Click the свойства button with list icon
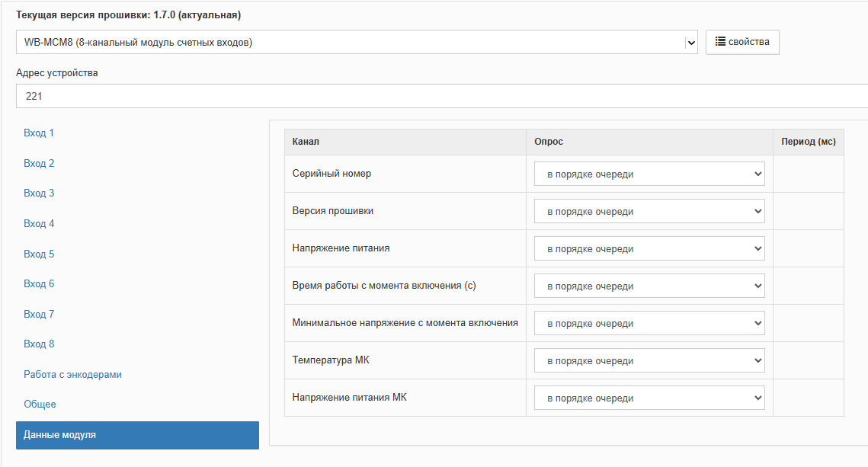 point(742,42)
